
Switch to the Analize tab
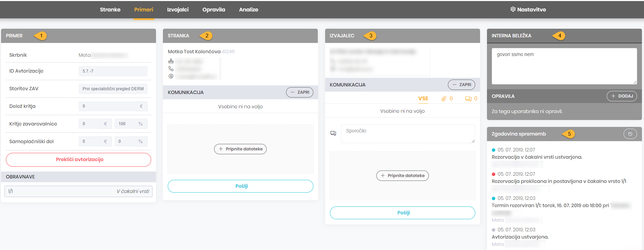(x=248, y=10)
